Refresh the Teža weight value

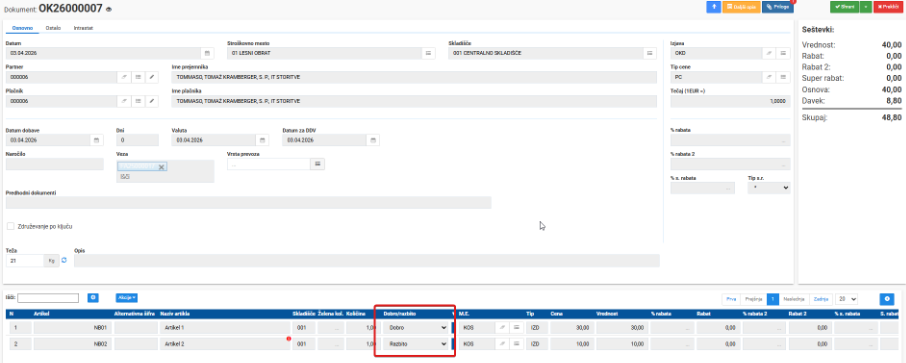click(x=64, y=260)
